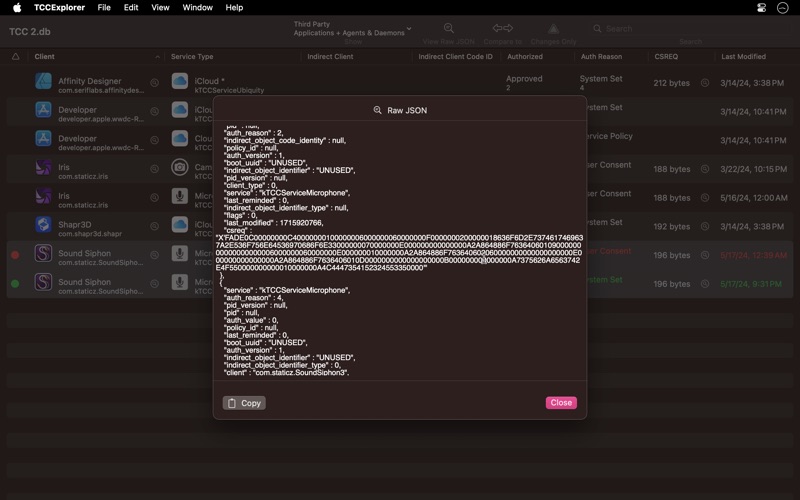The width and height of the screenshot is (800, 500).
Task: Select the first Developer app icon
Action: click(43, 110)
